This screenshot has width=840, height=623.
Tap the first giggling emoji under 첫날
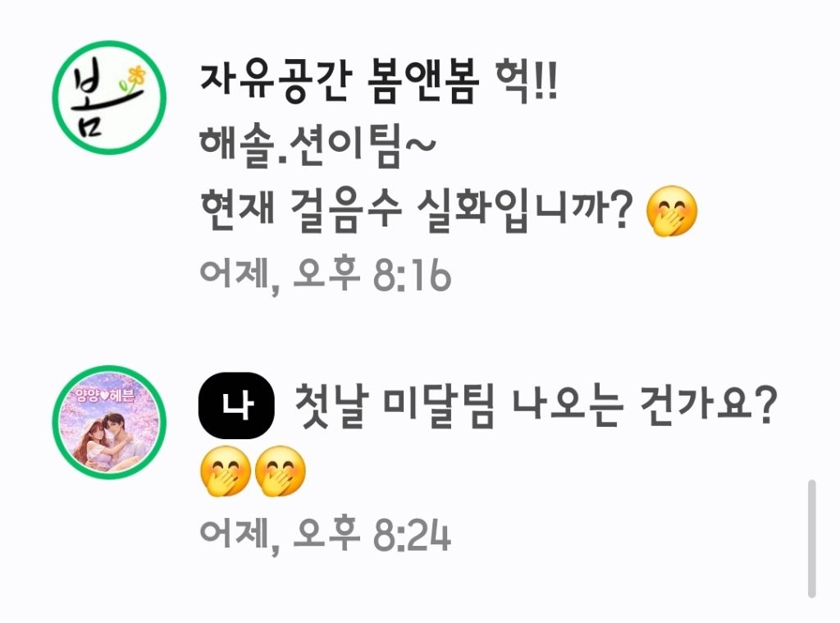pyautogui.click(x=226, y=471)
